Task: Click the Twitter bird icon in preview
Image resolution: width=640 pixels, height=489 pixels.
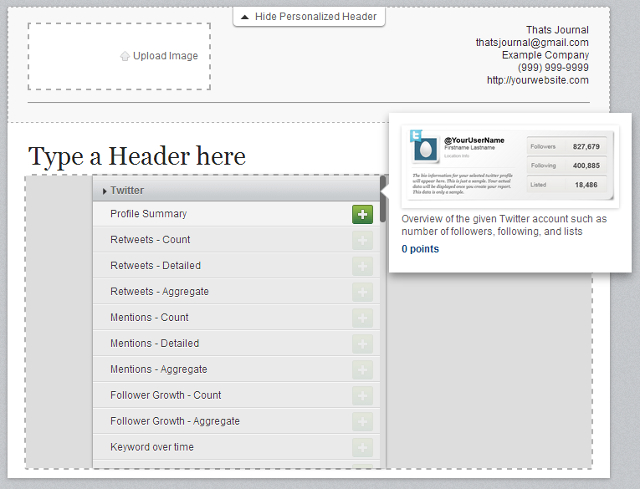Action: pos(416,135)
